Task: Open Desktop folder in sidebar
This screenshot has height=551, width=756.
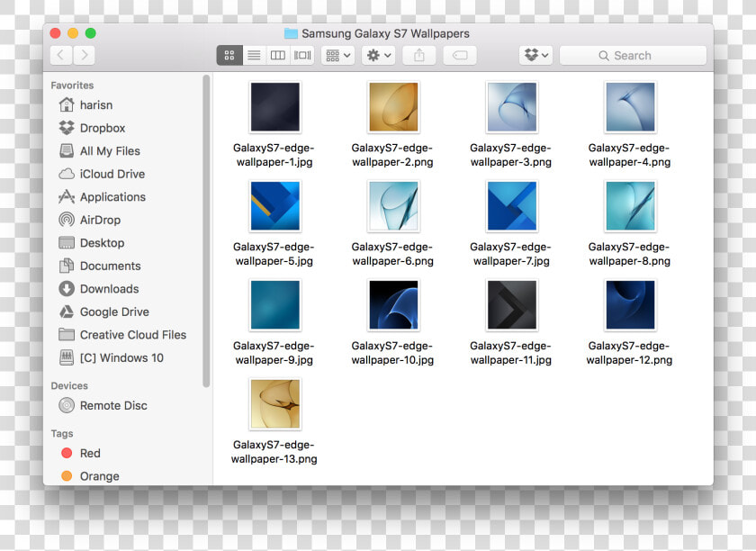Action: [91, 243]
